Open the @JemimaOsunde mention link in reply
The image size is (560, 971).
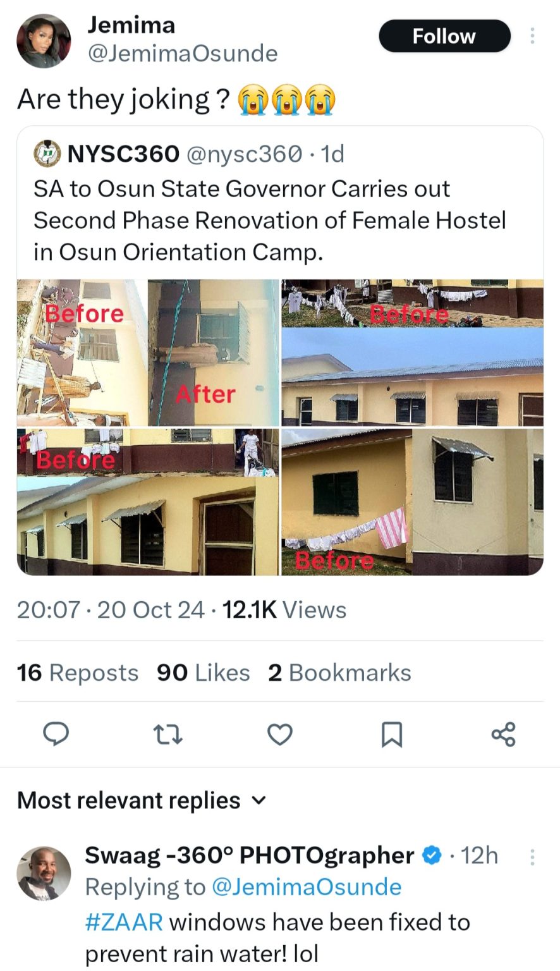(x=306, y=887)
